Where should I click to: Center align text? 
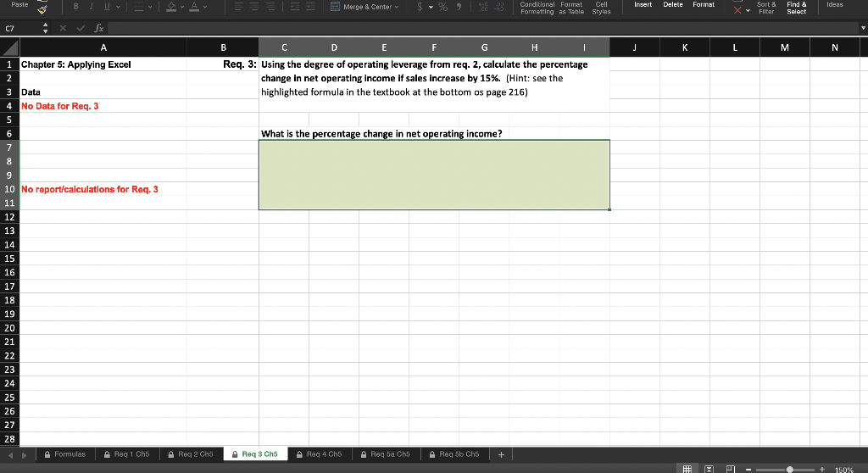click(x=254, y=7)
